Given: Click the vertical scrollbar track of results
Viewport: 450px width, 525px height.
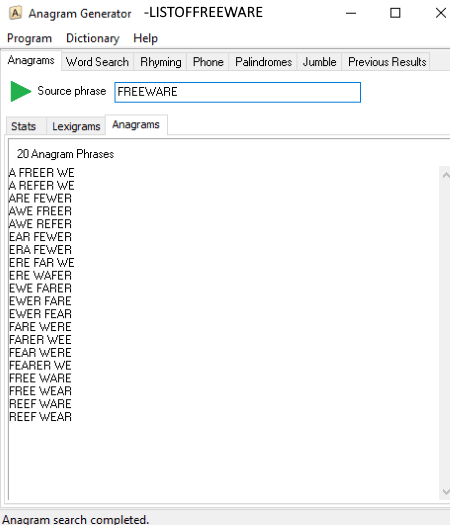Looking at the screenshot, I should point(446,333).
